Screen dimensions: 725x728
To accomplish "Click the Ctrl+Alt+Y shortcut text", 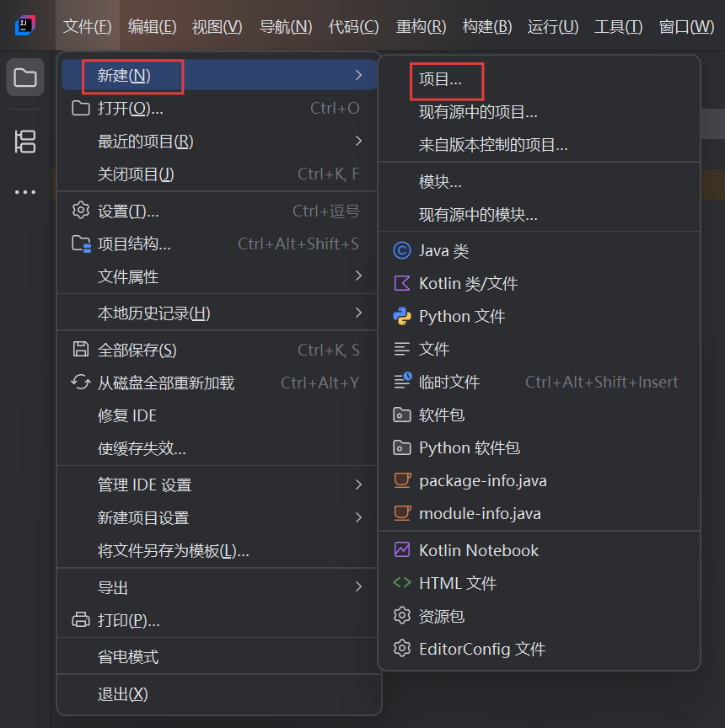I will point(320,383).
